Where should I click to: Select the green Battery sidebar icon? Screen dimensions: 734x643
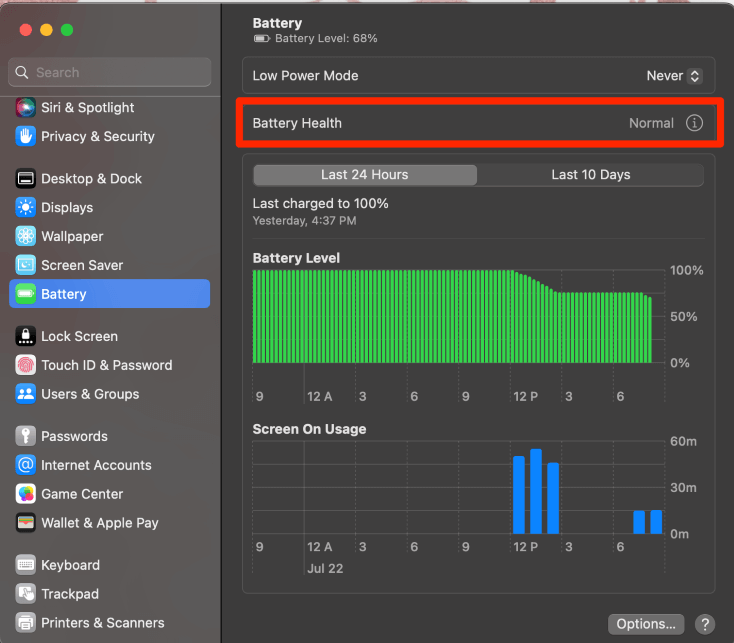point(25,294)
